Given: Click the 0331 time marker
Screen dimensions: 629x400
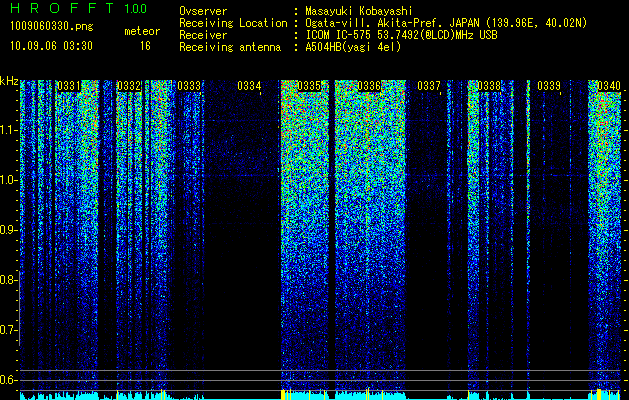Looking at the screenshot, I should [69, 86].
